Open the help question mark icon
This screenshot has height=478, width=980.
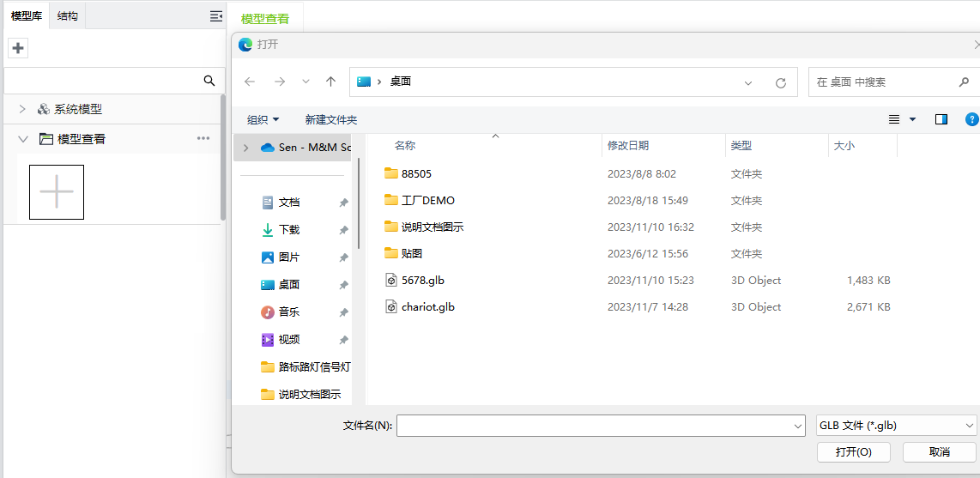pyautogui.click(x=971, y=119)
